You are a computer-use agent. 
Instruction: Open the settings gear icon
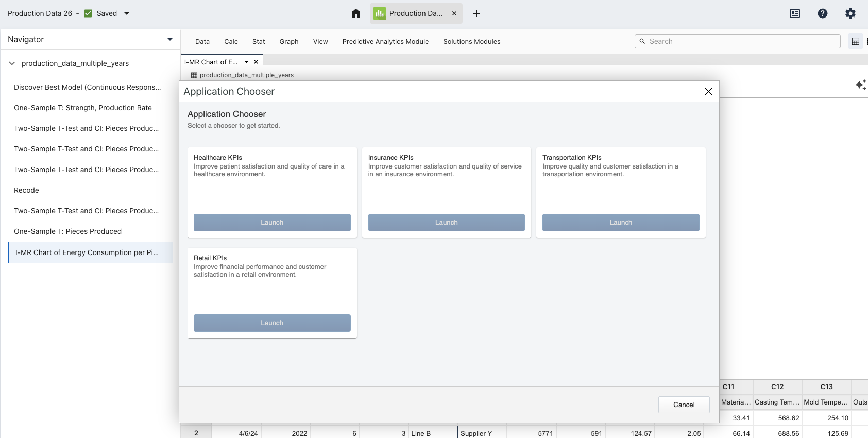[850, 13]
